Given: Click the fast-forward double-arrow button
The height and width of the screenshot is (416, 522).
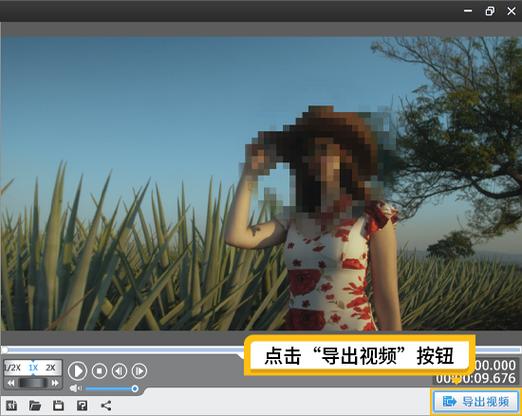Looking at the screenshot, I should 55,383.
